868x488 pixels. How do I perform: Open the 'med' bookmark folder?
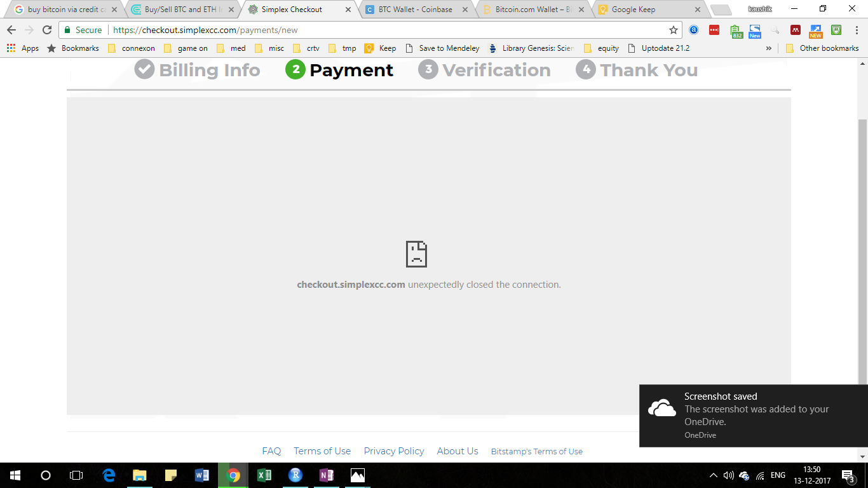coord(231,48)
